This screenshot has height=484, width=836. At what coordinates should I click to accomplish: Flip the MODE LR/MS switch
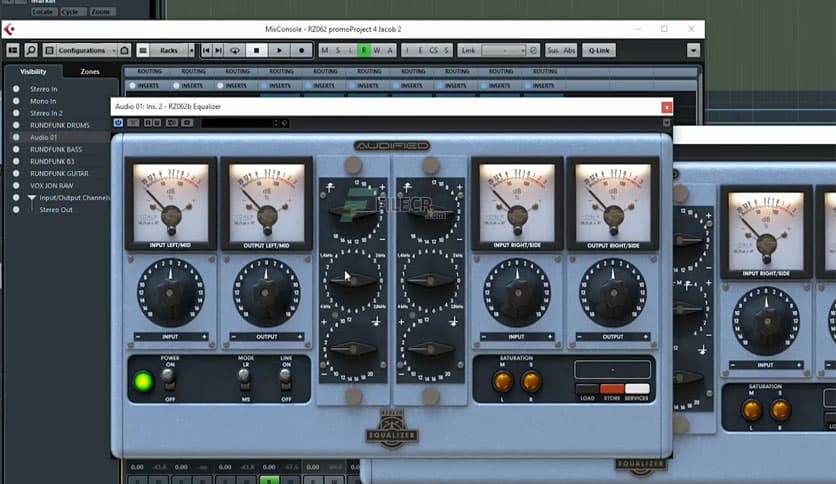point(244,379)
